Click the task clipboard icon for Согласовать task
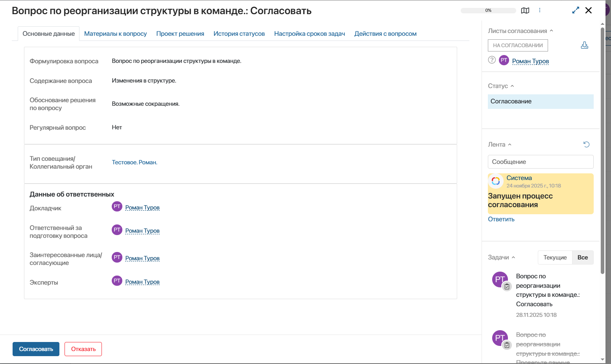The height and width of the screenshot is (364, 611). 507,287
